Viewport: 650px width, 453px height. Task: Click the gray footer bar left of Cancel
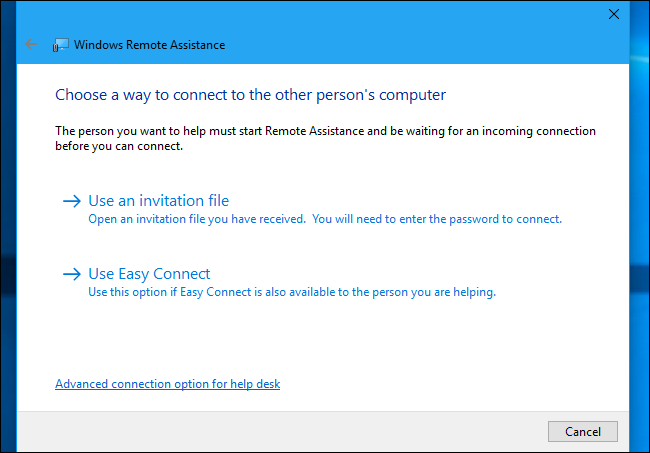280,431
